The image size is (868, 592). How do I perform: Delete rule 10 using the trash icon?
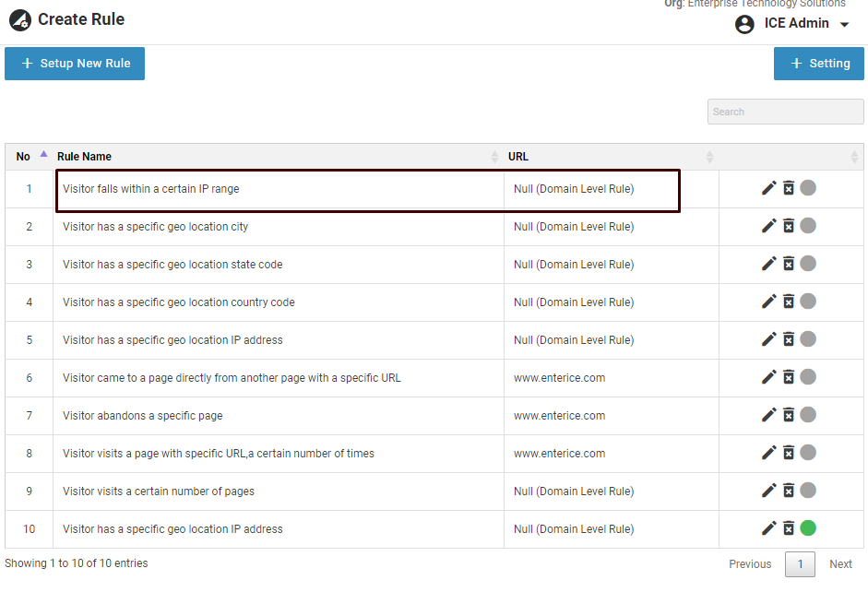click(789, 528)
